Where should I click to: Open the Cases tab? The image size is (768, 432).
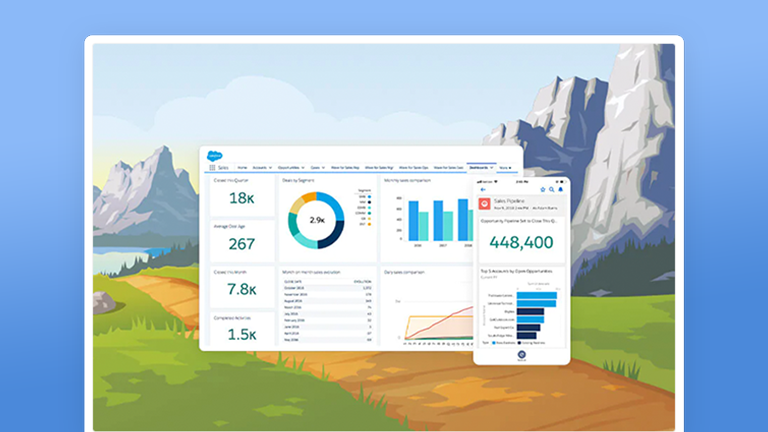[x=315, y=168]
